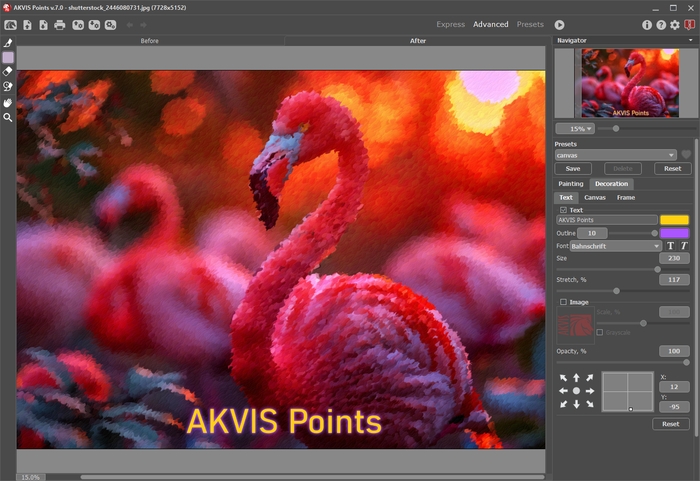Click the yellow text color swatch
The image size is (700, 481).
pyautogui.click(x=675, y=220)
